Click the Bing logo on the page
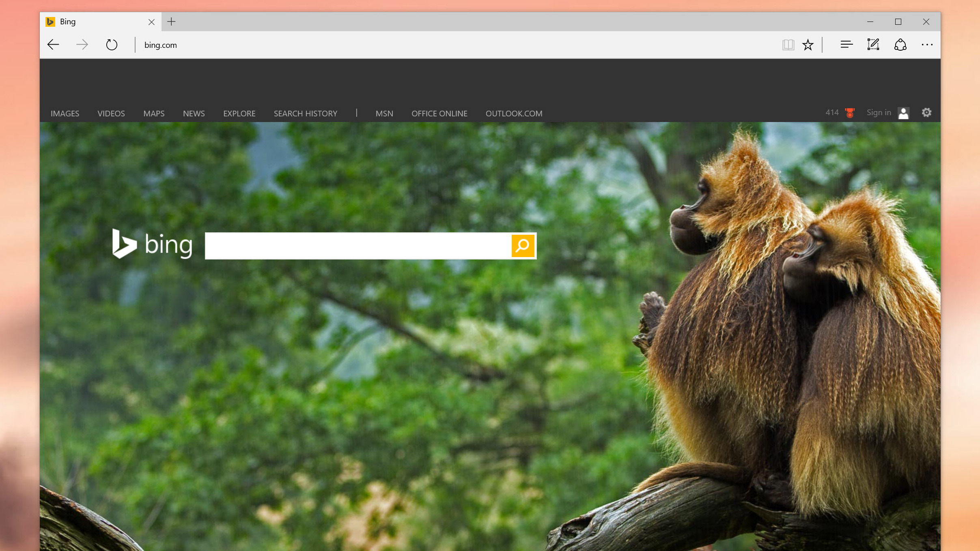 [x=152, y=244]
